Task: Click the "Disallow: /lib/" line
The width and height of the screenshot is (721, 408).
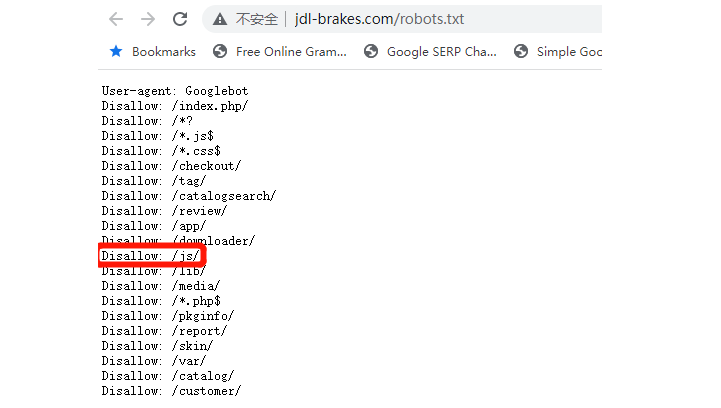Action: 154,271
